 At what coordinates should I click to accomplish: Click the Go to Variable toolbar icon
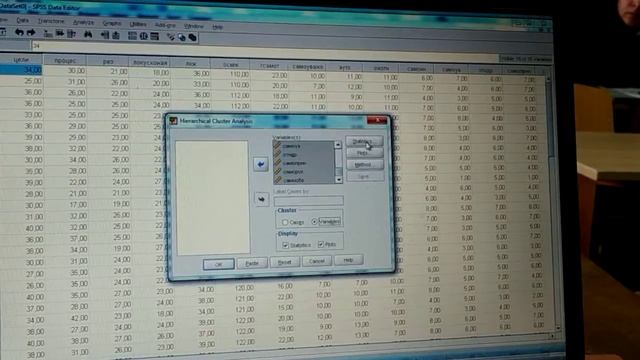(x=60, y=34)
